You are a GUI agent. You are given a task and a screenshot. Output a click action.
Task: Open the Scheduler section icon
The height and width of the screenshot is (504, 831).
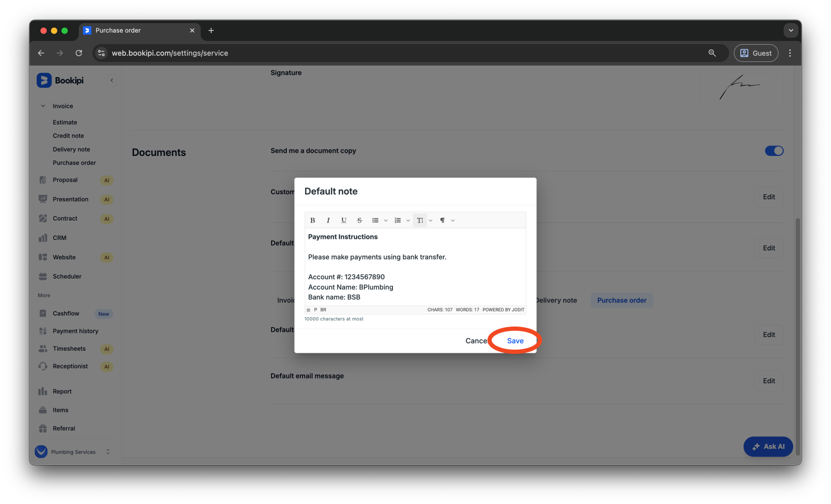(43, 277)
